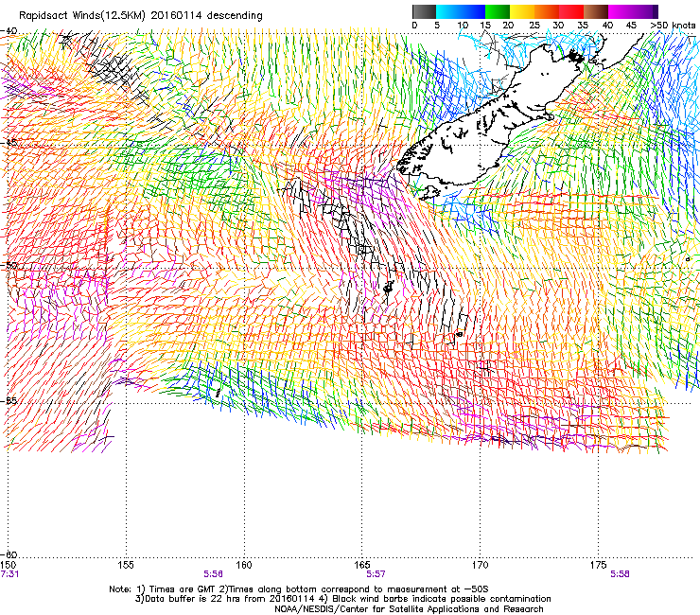Click the yellow 20-25 knots legend swatch
This screenshot has height=615, width=700.
tap(522, 11)
